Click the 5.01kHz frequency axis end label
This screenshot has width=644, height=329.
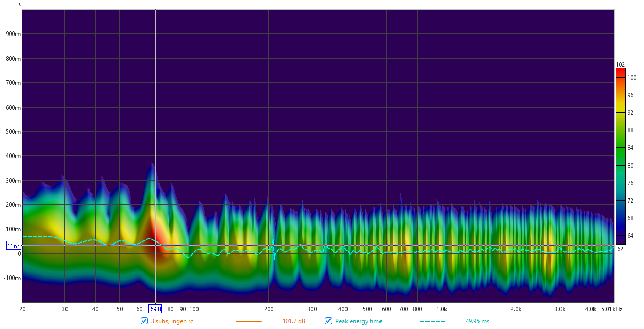tap(612, 309)
